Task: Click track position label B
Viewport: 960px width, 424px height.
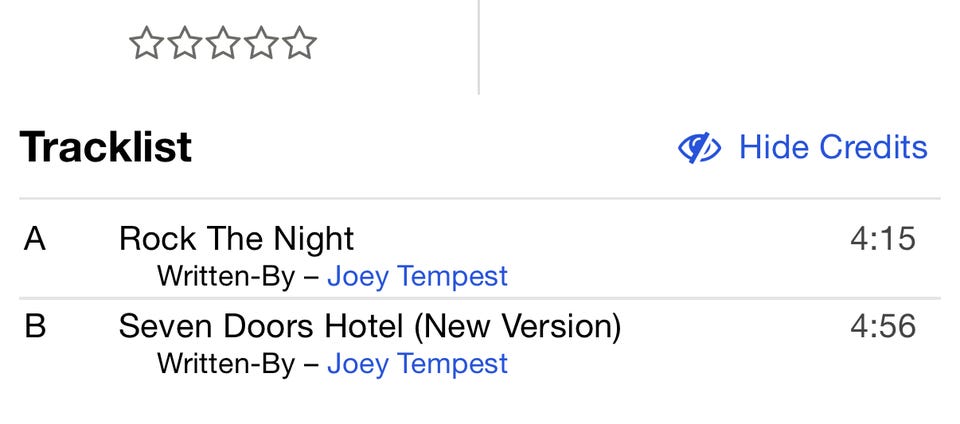Action: (x=35, y=327)
